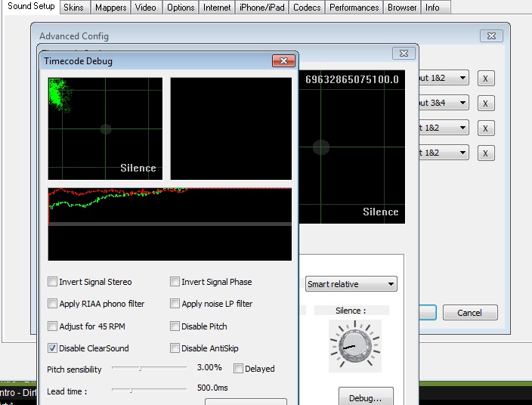Click the Pitch sensibility slider
Screen dimensions: 532x405
[x=149, y=368]
